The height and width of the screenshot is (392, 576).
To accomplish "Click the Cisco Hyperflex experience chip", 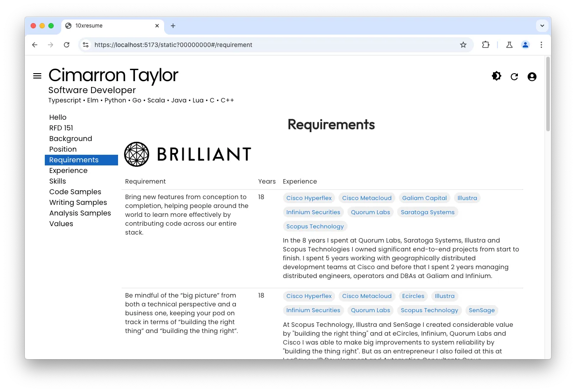I will (x=309, y=198).
